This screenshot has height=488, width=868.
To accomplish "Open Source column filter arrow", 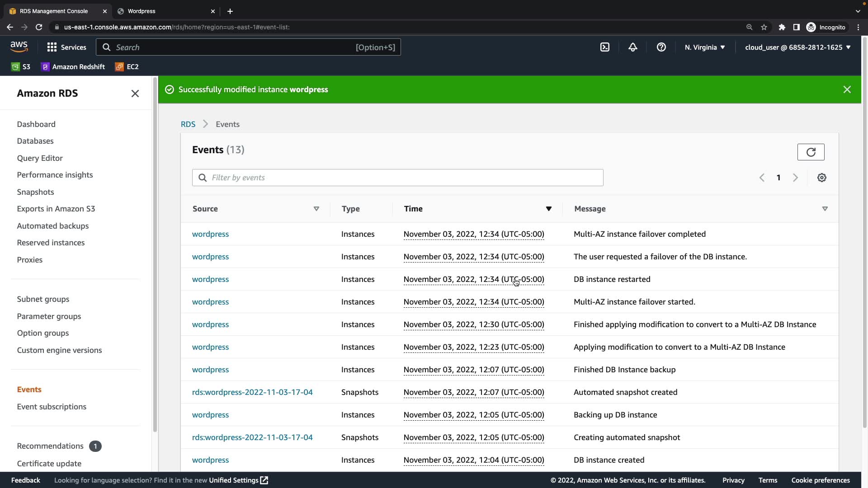I will pyautogui.click(x=316, y=209).
